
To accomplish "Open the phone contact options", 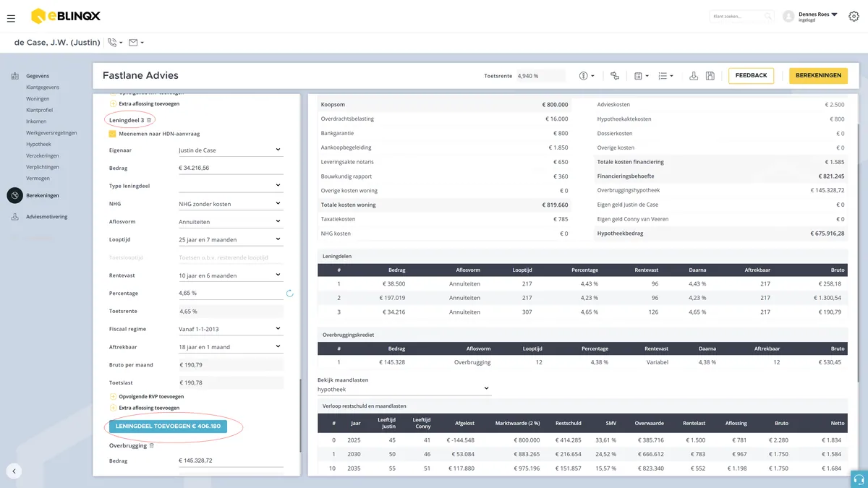I will [x=115, y=43].
